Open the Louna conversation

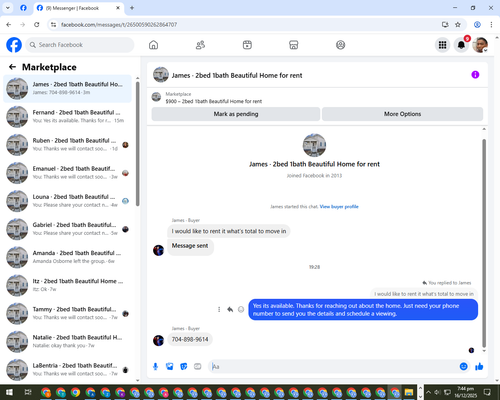[67, 201]
